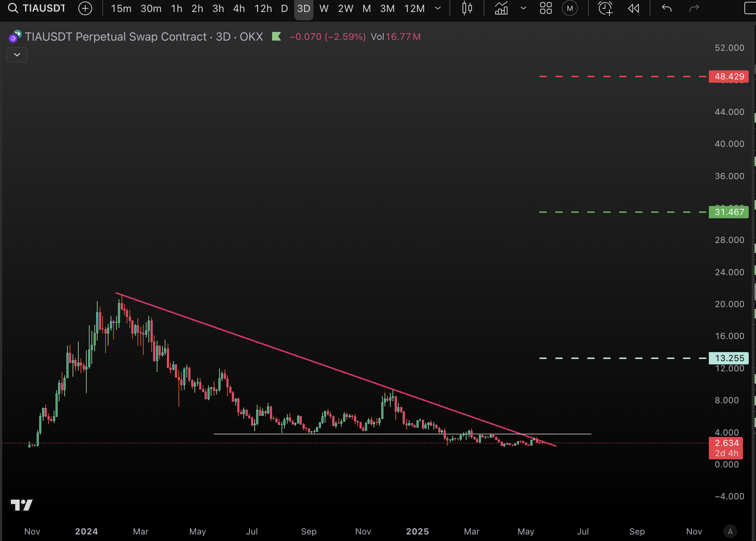
Task: Select the 13.255 price level label
Action: pos(729,358)
